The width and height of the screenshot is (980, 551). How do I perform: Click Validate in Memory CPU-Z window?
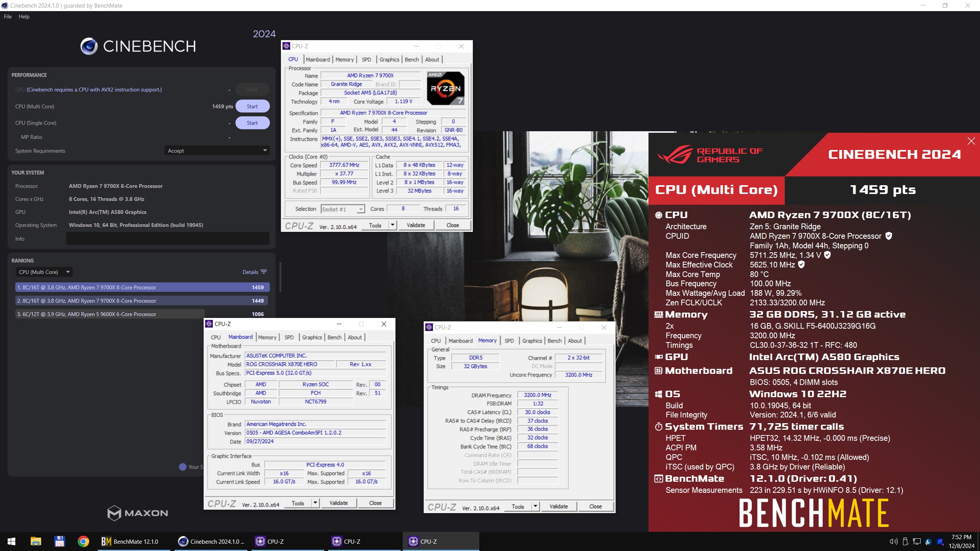coord(559,507)
